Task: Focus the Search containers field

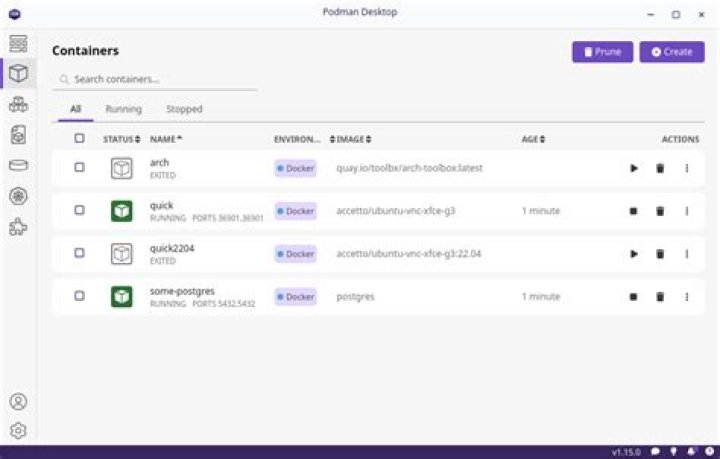Action: point(155,79)
